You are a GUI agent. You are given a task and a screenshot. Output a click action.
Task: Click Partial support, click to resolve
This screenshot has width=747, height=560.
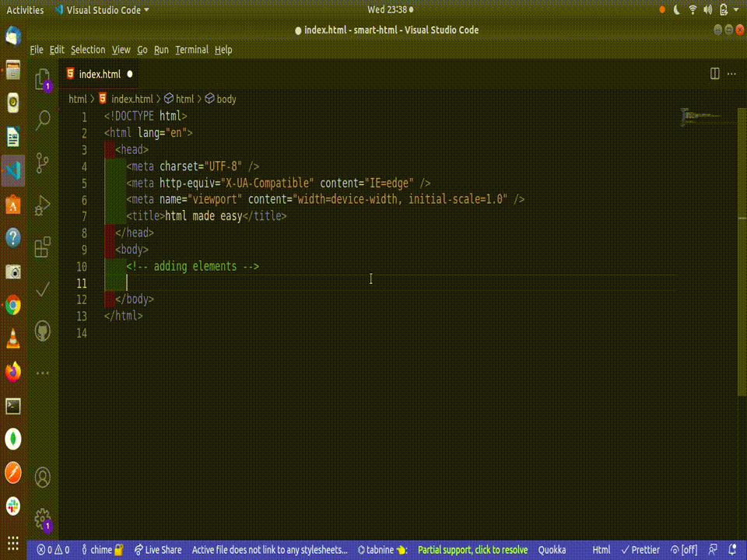pyautogui.click(x=472, y=550)
